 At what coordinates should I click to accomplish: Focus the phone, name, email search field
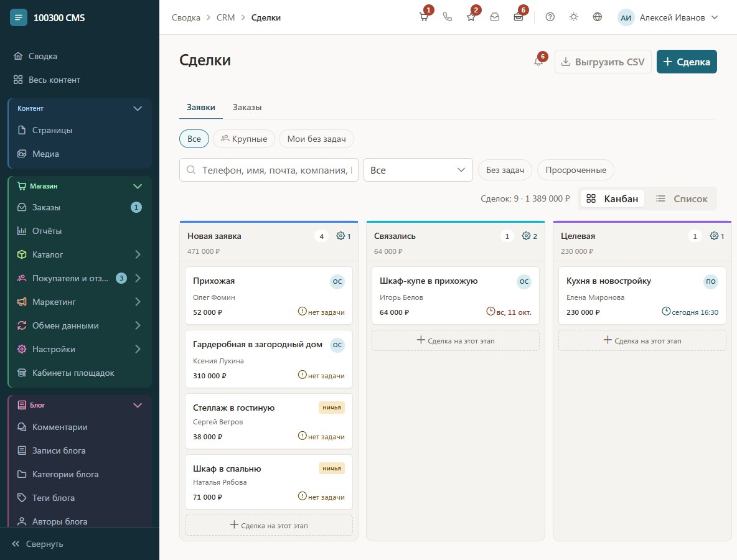(269, 170)
